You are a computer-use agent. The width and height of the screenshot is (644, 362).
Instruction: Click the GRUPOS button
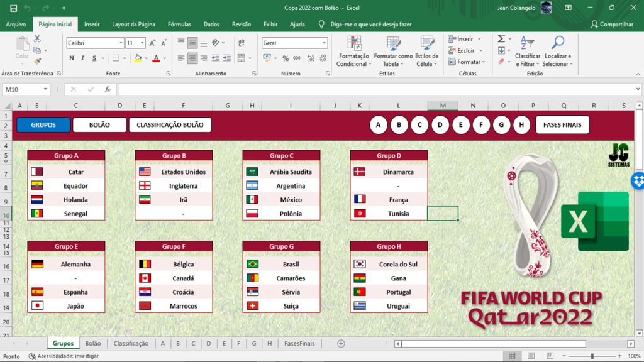coord(43,125)
